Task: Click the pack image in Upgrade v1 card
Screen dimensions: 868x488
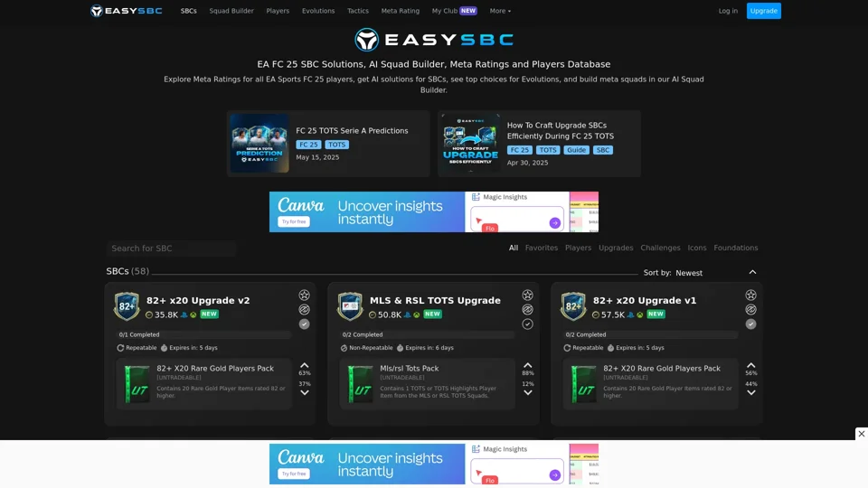Action: click(x=583, y=383)
